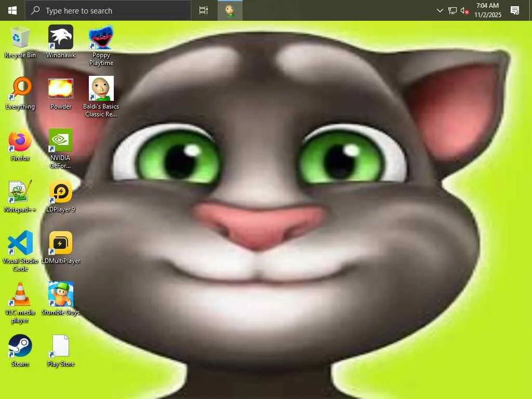Open the VLC media player shortcut
The image size is (532, 399).
click(20, 303)
